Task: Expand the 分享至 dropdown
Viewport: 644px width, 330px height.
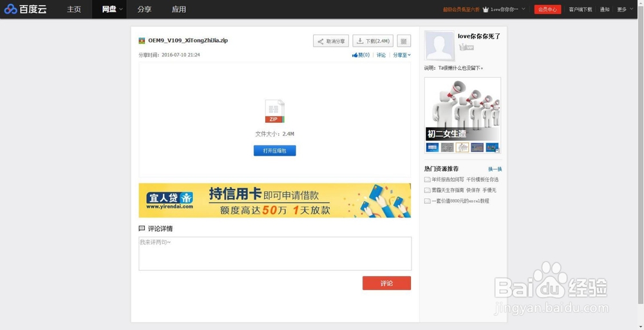Action: click(x=402, y=55)
